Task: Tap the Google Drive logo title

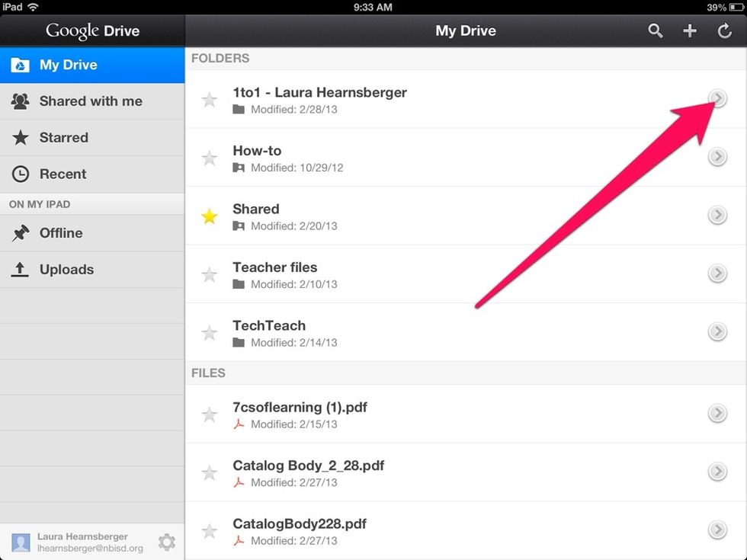Action: (93, 31)
